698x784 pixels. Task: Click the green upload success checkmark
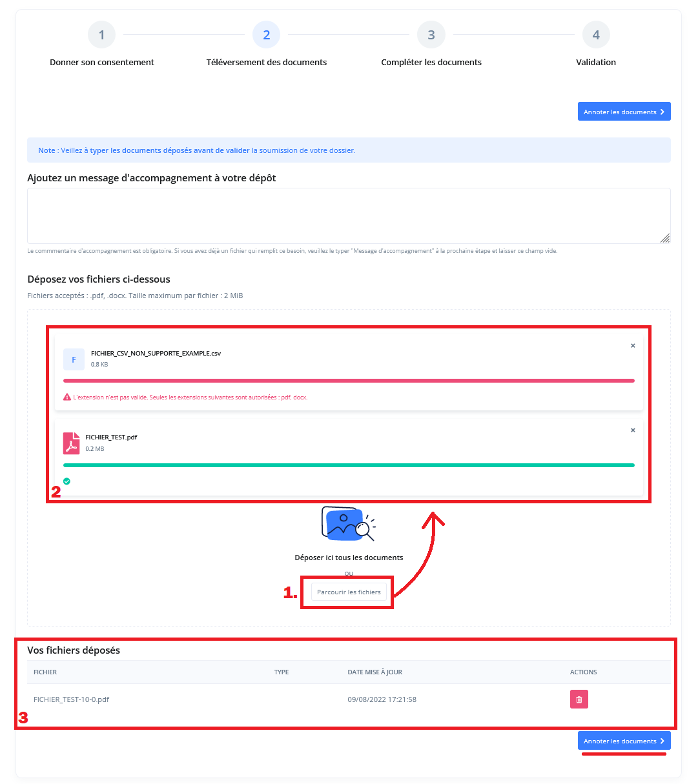tap(67, 481)
